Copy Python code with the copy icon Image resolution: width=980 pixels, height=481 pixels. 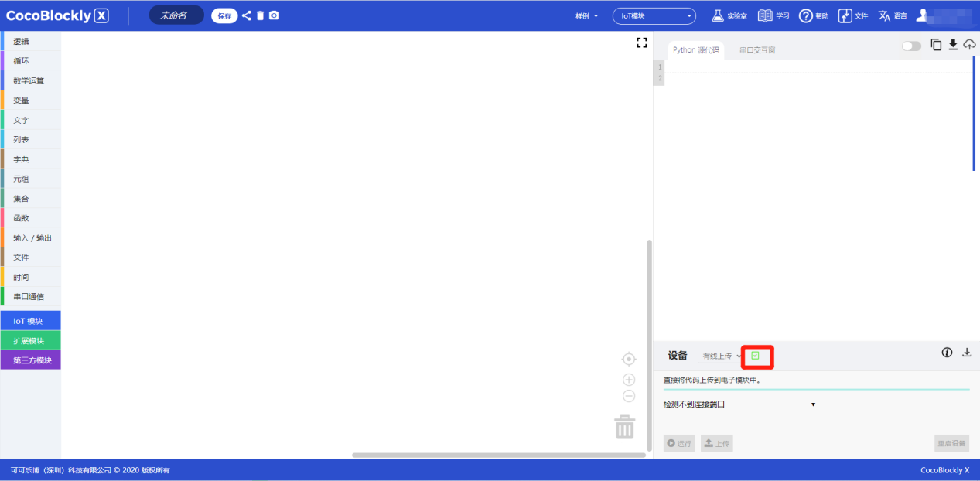pyautogui.click(x=936, y=45)
